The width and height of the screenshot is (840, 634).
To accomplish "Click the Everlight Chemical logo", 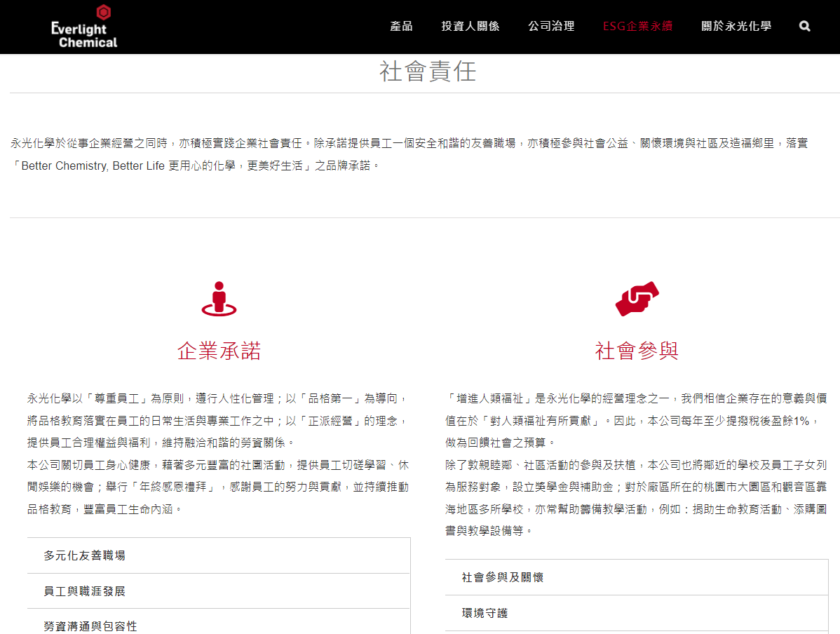I will coord(84,27).
